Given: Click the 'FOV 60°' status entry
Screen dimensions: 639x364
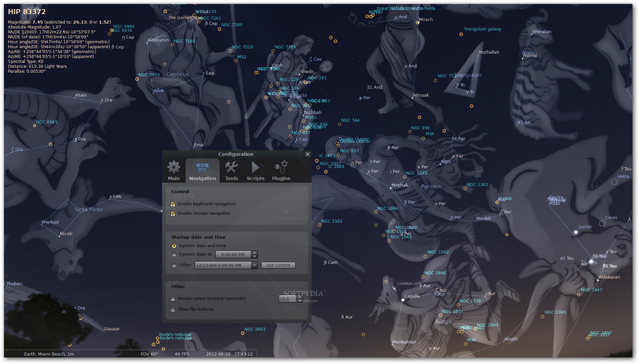Looking at the screenshot, I should pos(149,354).
